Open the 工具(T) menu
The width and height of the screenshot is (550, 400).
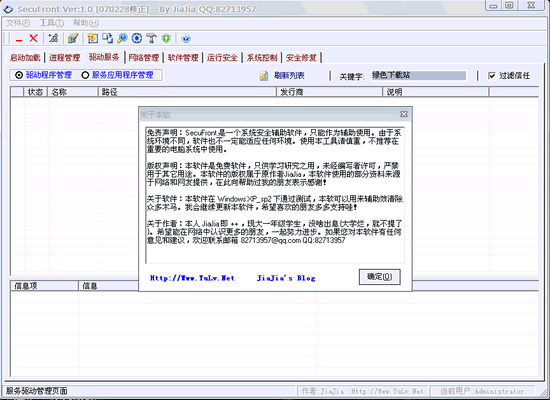(x=52, y=23)
